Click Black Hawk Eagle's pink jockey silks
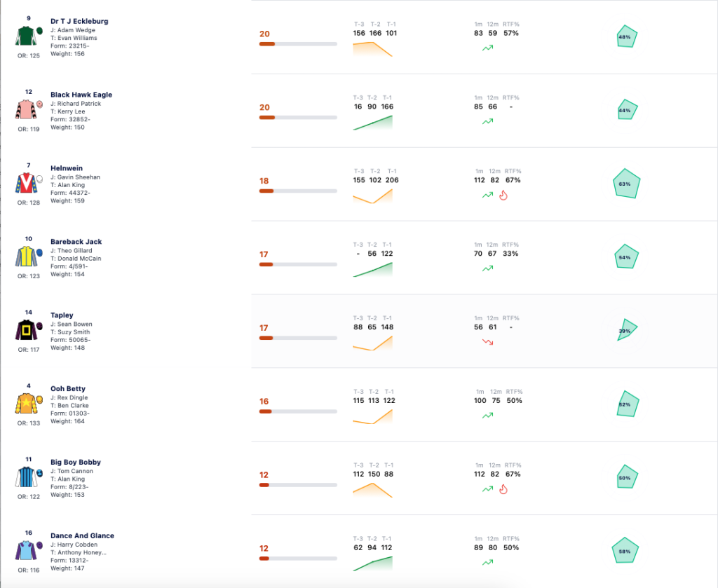This screenshot has height=588, width=718. pos(28,109)
